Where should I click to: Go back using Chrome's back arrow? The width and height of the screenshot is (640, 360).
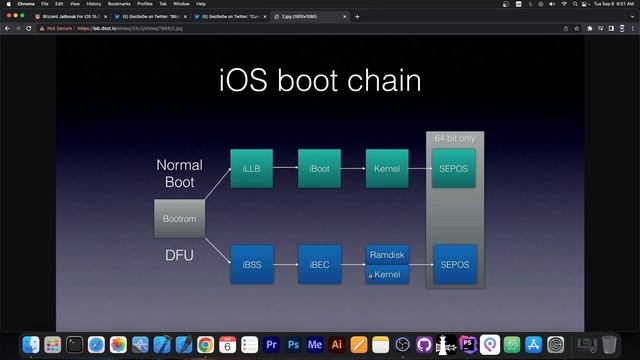coord(7,29)
